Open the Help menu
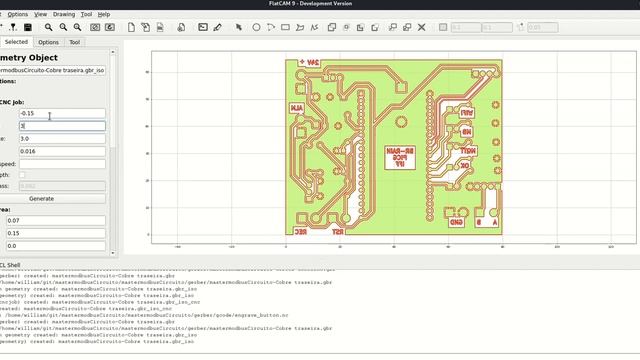 [104, 14]
